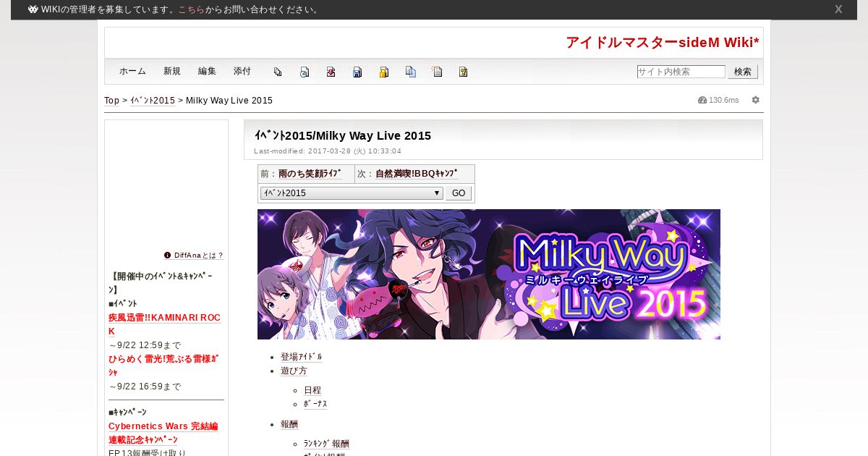Open the 新規 menu item
The width and height of the screenshot is (868, 456).
tap(172, 72)
